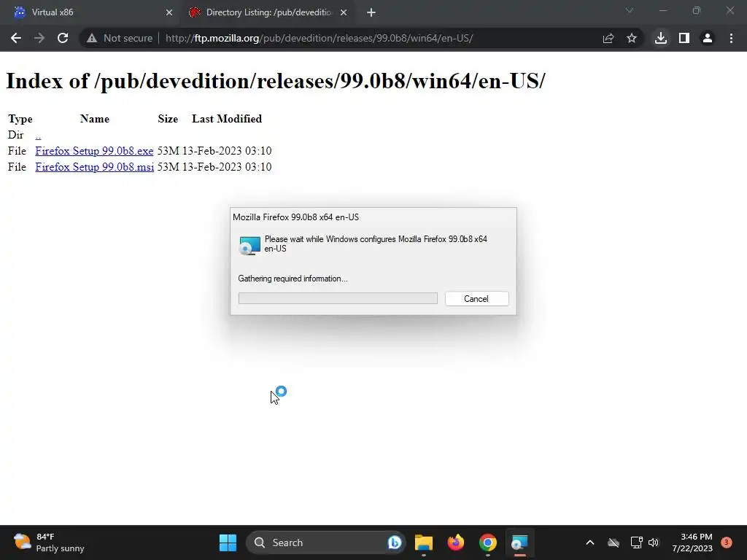Viewport: 747px width, 560px height.
Task: Download Firefox Setup 99.0b8.msi
Action: 94,167
